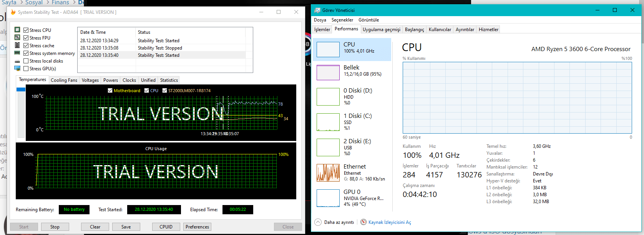This screenshot has height=235, width=644.
Task: Toggle Motherboard temperature graph checkbox
Action: [110, 91]
